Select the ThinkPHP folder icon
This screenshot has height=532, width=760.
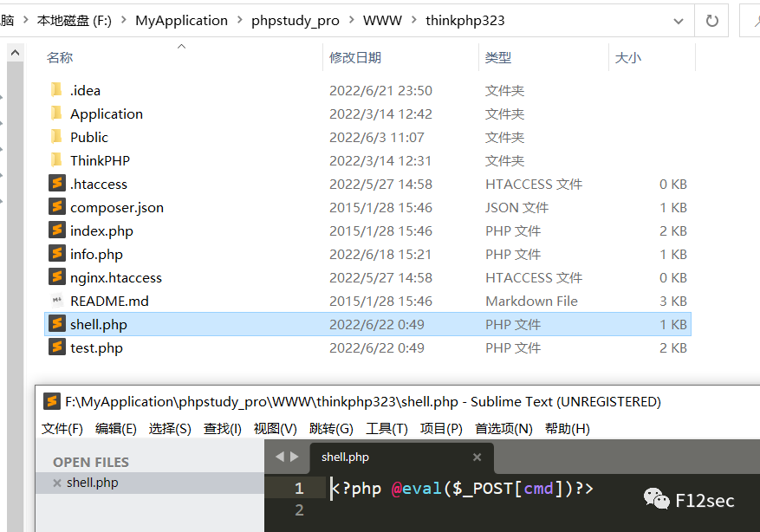[56, 160]
